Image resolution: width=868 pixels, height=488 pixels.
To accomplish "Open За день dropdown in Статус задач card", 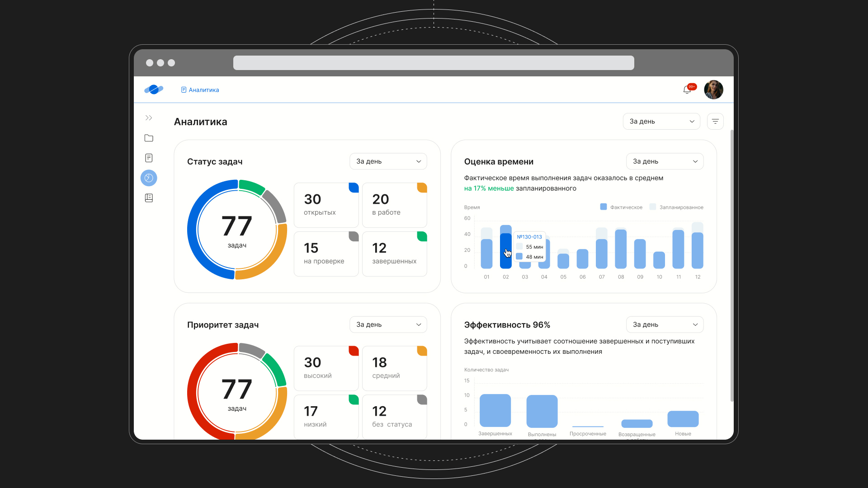I will pyautogui.click(x=388, y=161).
